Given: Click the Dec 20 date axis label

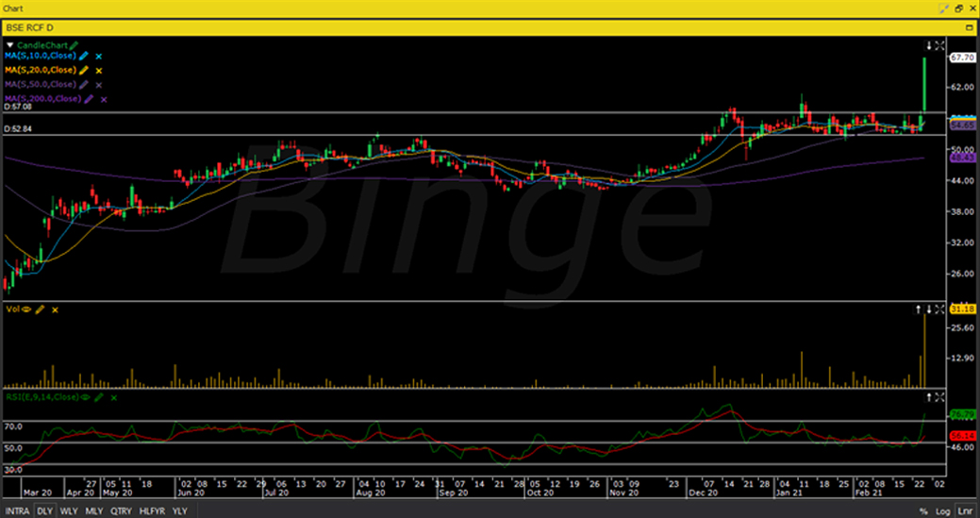Looking at the screenshot, I should click(x=704, y=493).
